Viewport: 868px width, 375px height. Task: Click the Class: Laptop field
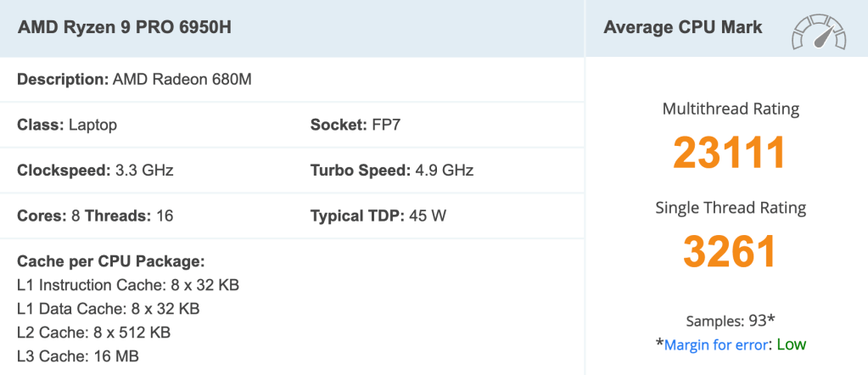point(67,125)
